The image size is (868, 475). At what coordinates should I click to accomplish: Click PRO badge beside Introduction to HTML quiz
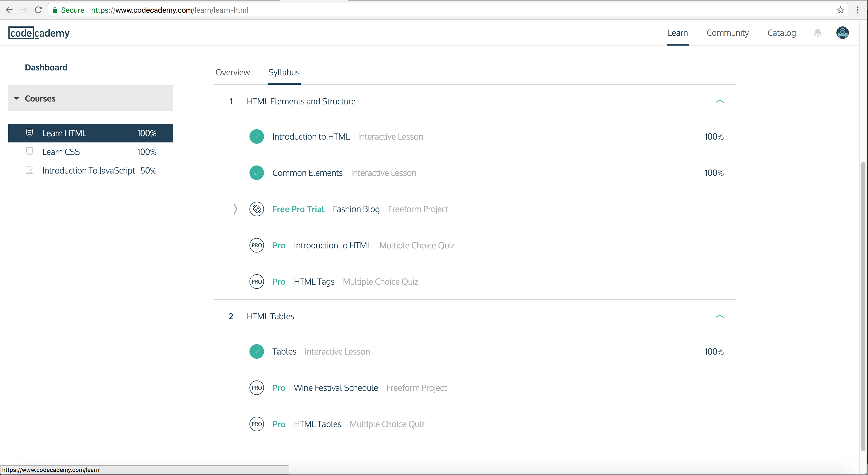257,246
